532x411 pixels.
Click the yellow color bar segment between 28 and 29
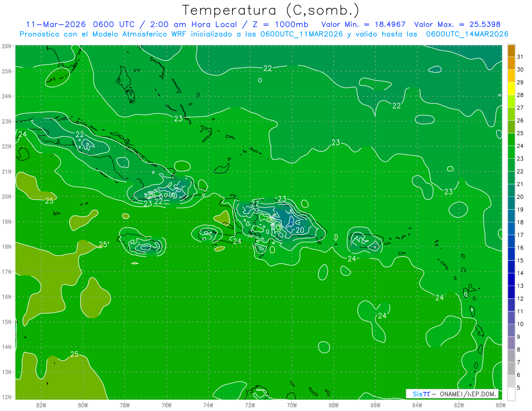click(x=511, y=89)
